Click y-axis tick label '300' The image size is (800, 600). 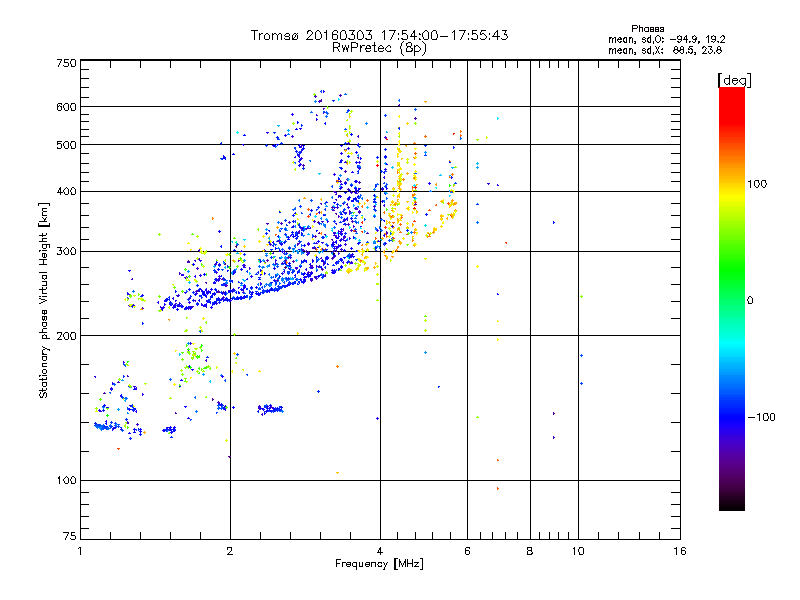click(66, 252)
